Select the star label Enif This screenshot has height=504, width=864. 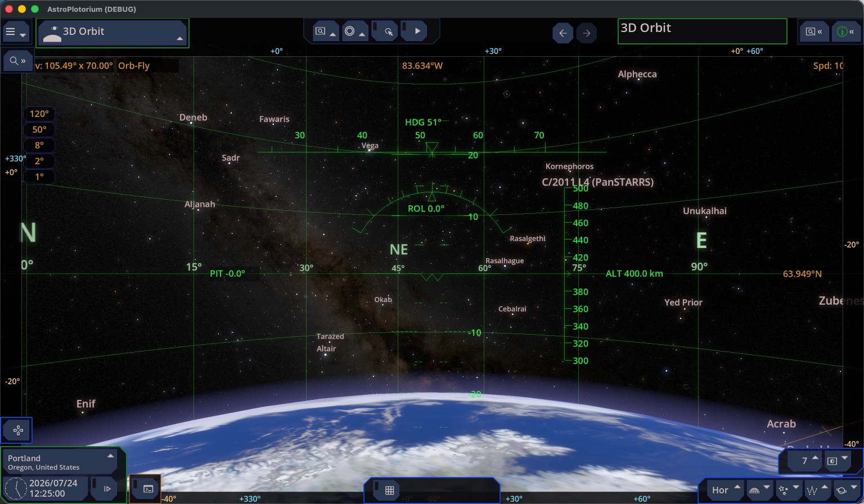point(86,404)
